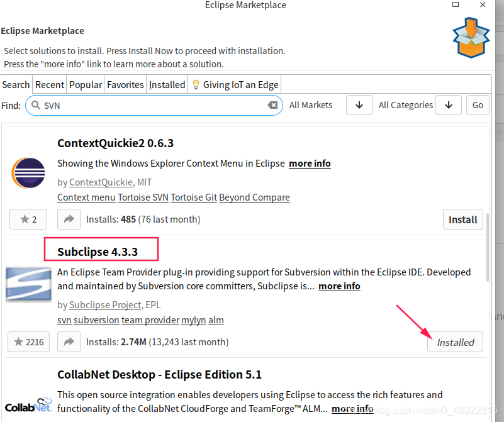Click the share arrow icon for Subclipse

(x=69, y=342)
